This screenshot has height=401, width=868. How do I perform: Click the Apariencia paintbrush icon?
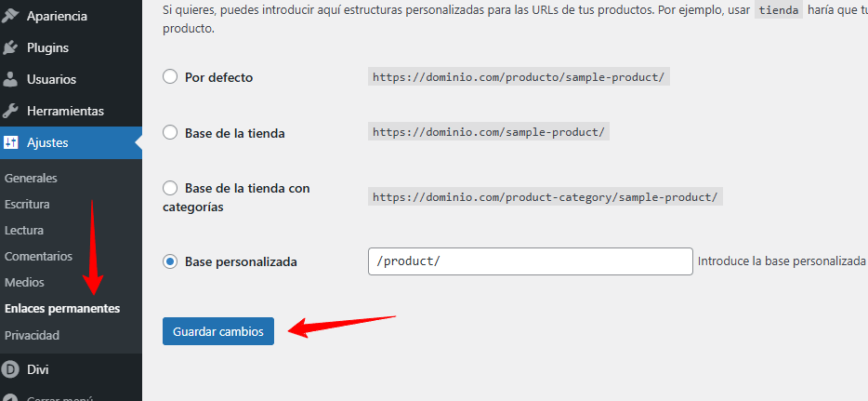(11, 16)
